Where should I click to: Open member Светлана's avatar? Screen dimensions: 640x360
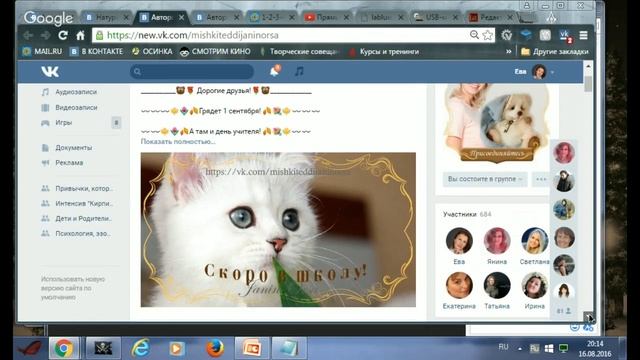(x=534, y=241)
